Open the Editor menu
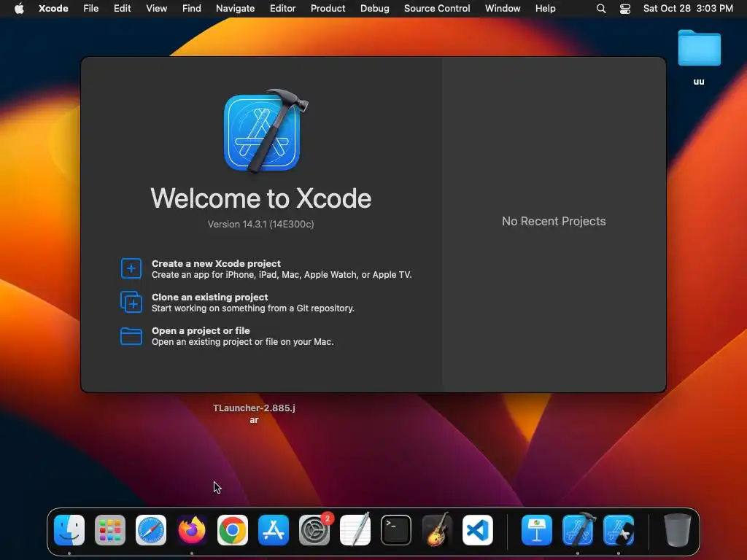This screenshot has width=747, height=560. coord(282,8)
